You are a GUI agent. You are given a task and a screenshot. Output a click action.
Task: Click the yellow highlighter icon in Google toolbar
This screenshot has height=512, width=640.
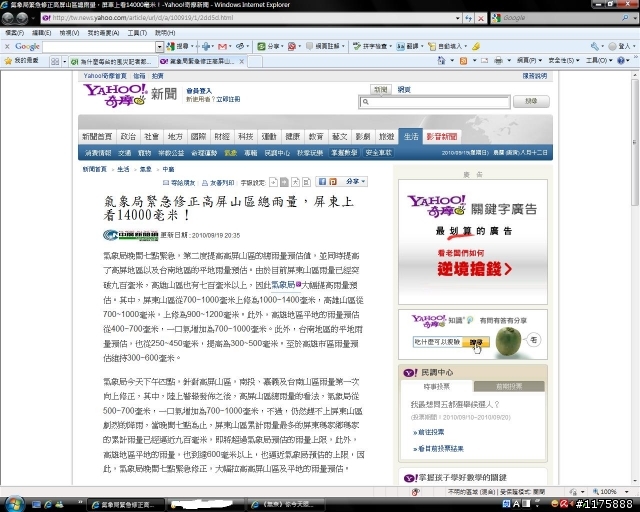(476, 47)
